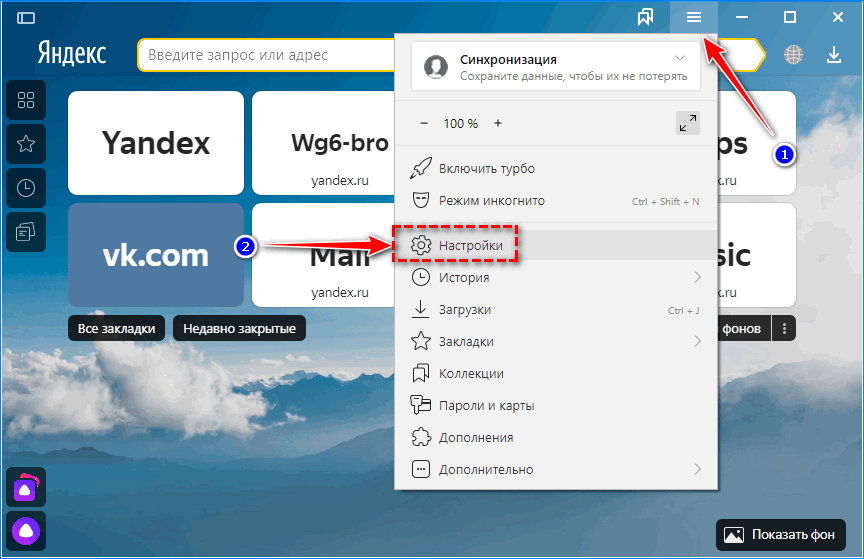This screenshot has height=559, width=864.
Task: Click the Все закладки button
Action: (x=117, y=328)
